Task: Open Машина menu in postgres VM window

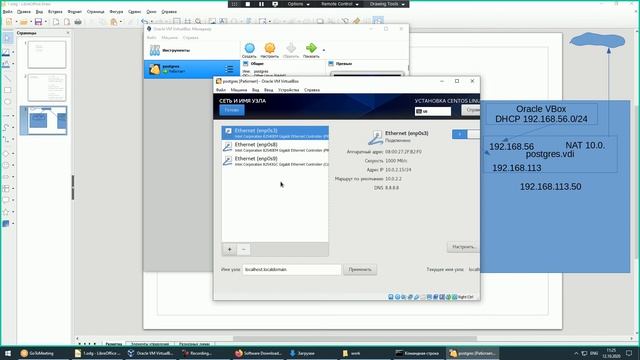Action: tap(239, 90)
